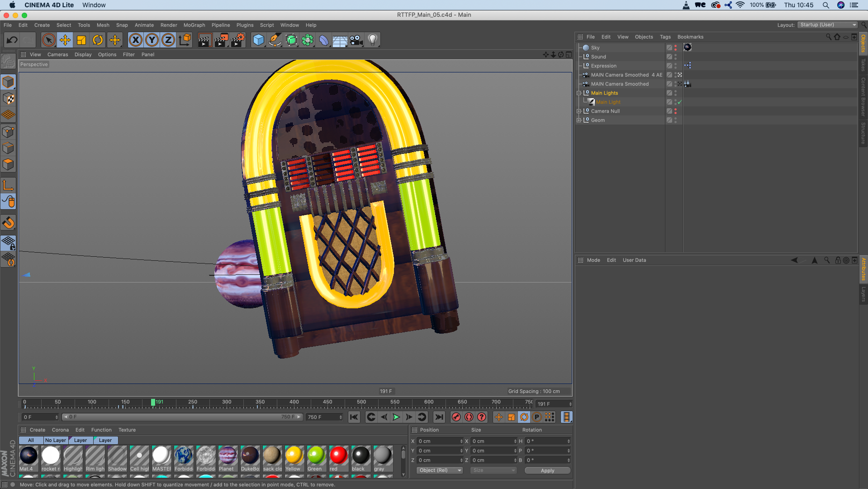Image resolution: width=868 pixels, height=489 pixels.
Task: Open the Object (Rel) dropdown
Action: (x=440, y=470)
